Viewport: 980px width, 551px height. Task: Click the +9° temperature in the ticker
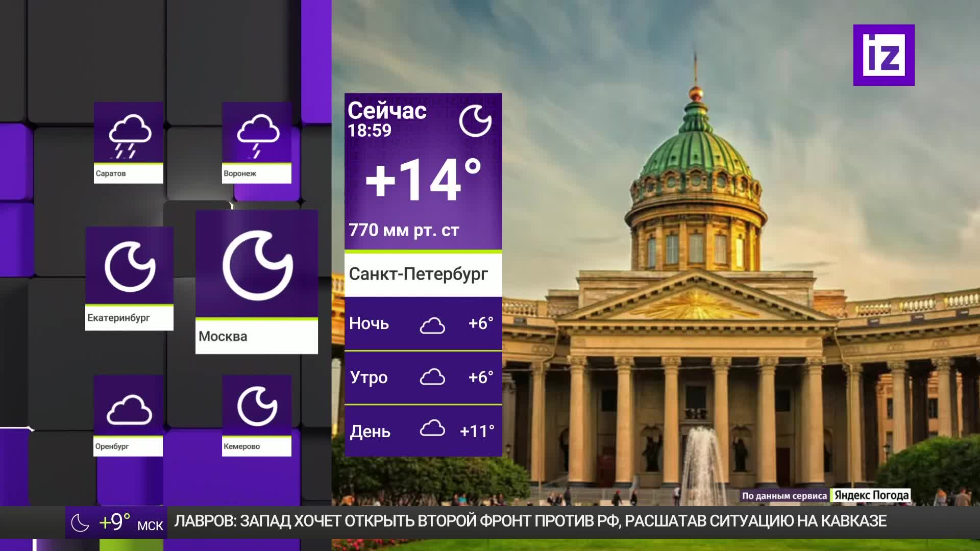(x=114, y=522)
